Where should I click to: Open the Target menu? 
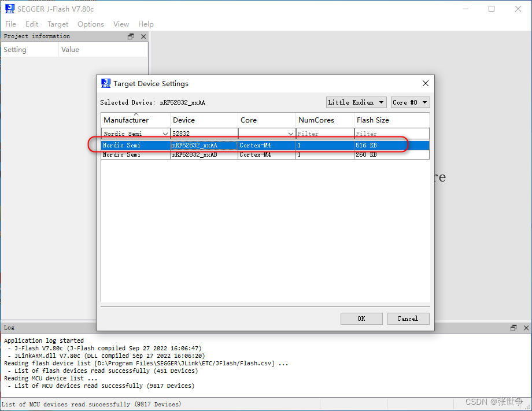point(58,24)
